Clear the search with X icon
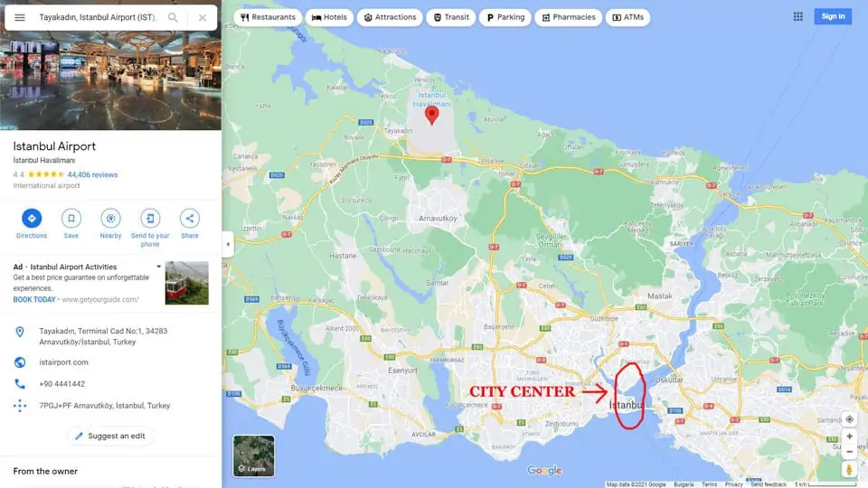The width and height of the screenshot is (868, 488). 203,18
